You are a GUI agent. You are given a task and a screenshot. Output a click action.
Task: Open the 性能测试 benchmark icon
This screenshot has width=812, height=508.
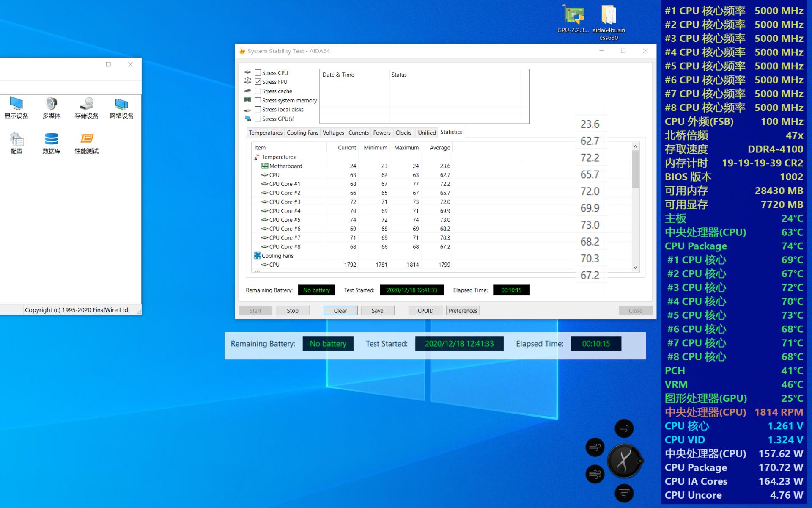coord(86,143)
